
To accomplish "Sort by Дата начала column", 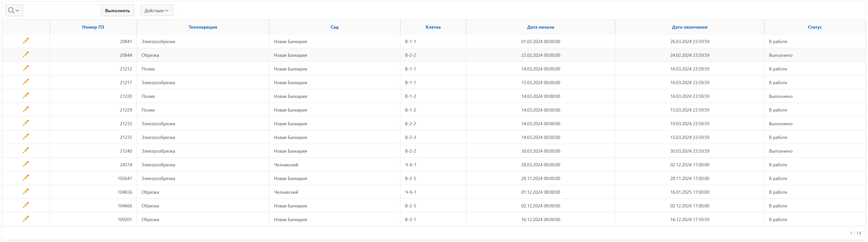I will coord(541,27).
